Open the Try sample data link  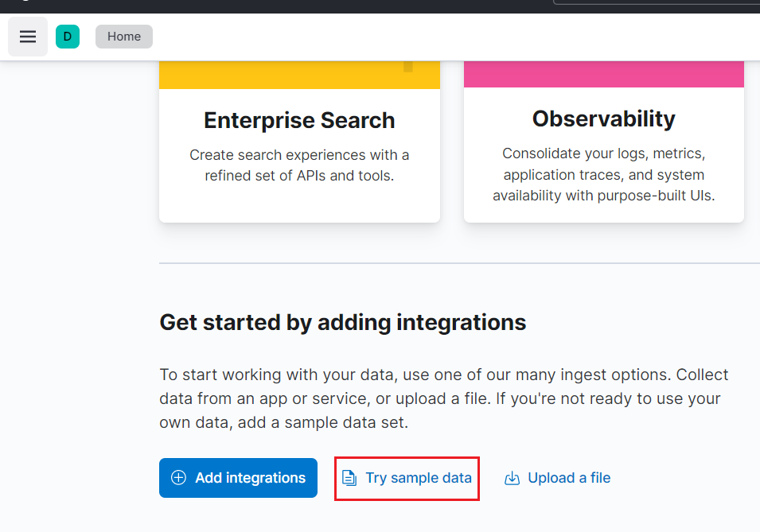(419, 478)
